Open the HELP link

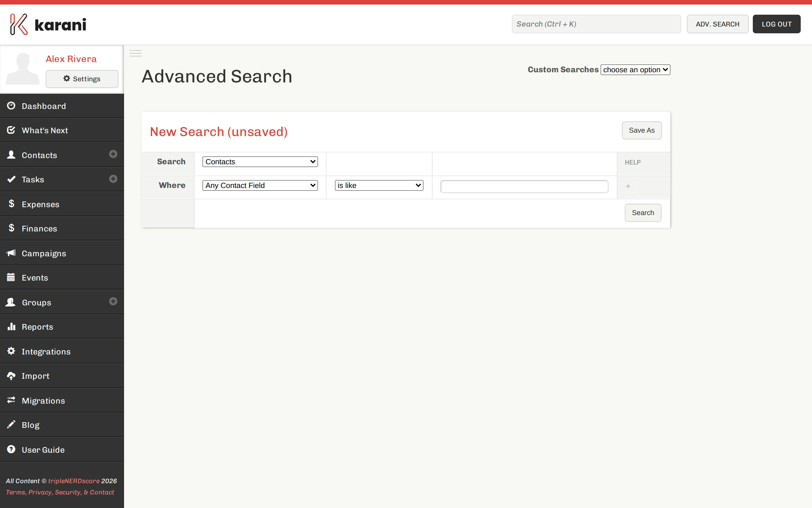(x=632, y=162)
